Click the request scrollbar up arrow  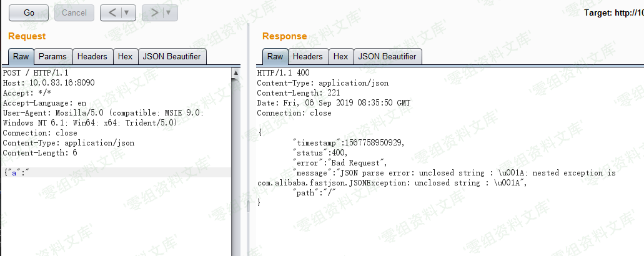click(235, 73)
